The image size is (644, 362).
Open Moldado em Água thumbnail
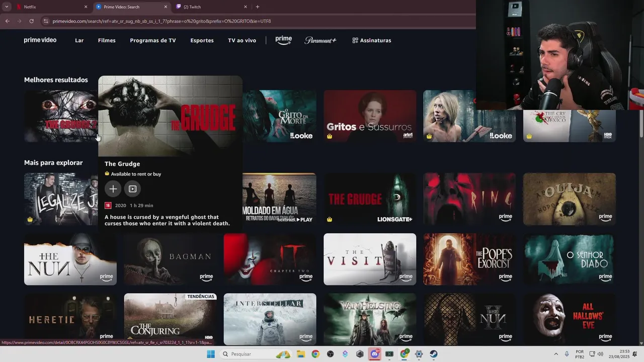click(x=280, y=199)
